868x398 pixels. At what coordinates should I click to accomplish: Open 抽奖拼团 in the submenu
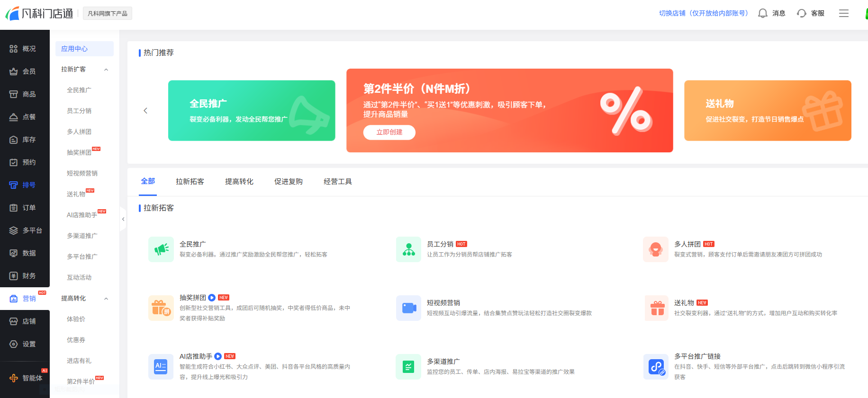point(79,153)
